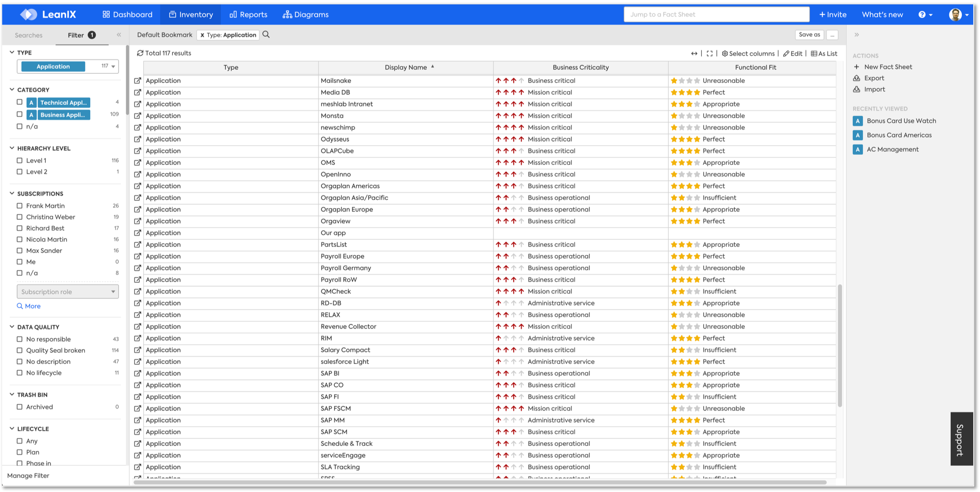Open the user profile avatar menu
This screenshot has width=980, height=492.
pyautogui.click(x=959, y=15)
